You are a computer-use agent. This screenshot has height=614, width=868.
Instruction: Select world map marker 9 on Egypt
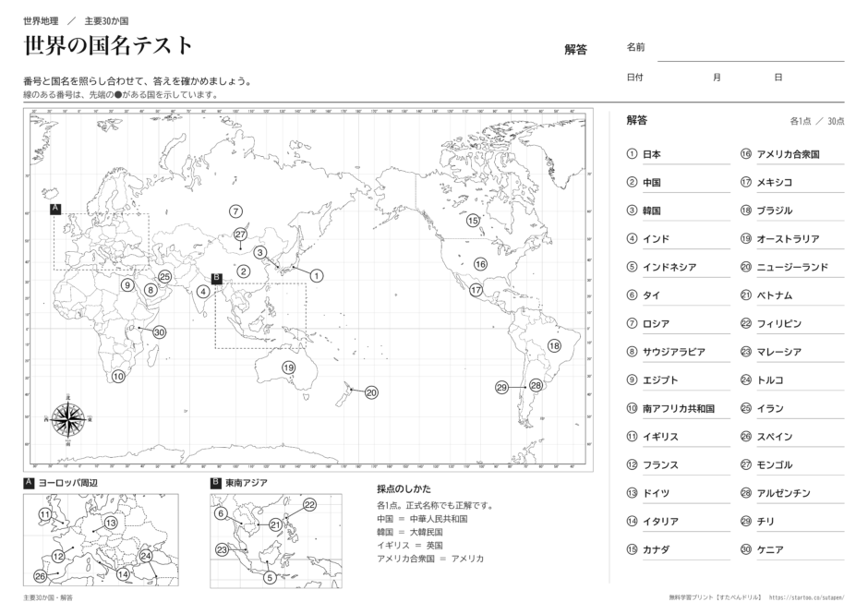pyautogui.click(x=127, y=285)
